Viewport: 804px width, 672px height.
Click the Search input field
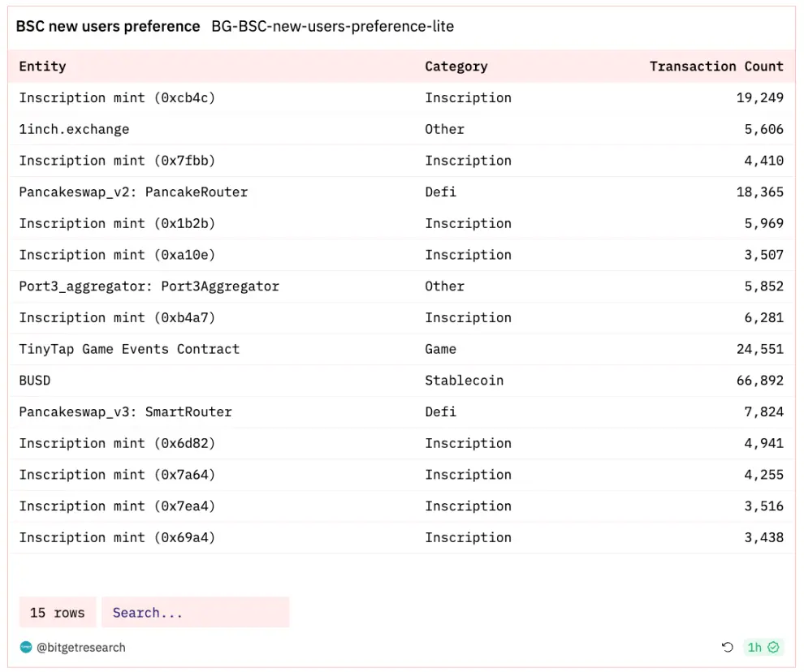tap(195, 613)
